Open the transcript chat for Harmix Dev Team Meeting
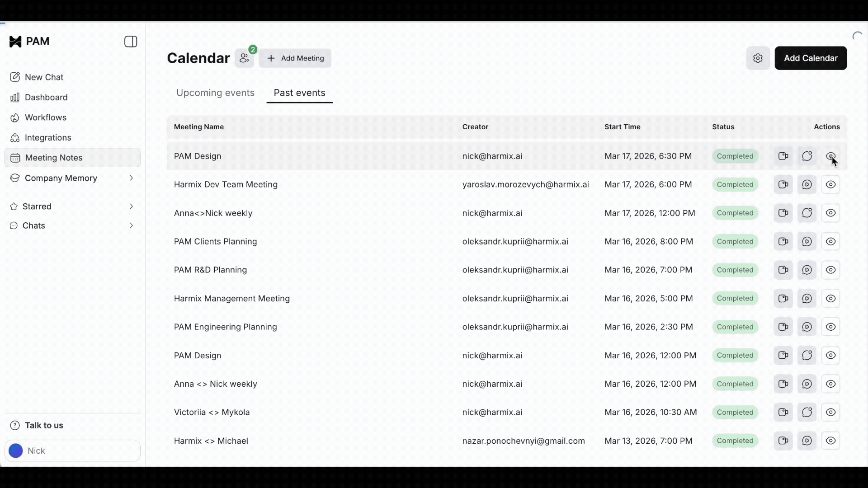Screen dimensions: 868x488 (807, 184)
